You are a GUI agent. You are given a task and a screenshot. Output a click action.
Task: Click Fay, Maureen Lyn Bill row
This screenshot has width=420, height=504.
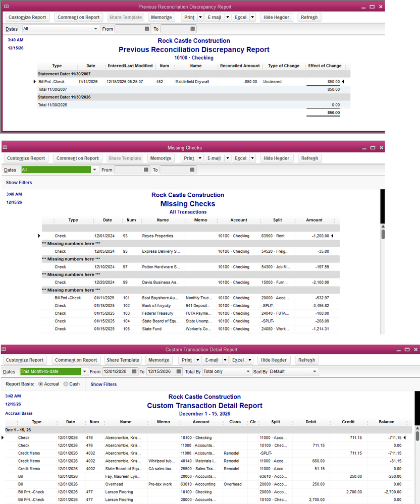coord(208,476)
